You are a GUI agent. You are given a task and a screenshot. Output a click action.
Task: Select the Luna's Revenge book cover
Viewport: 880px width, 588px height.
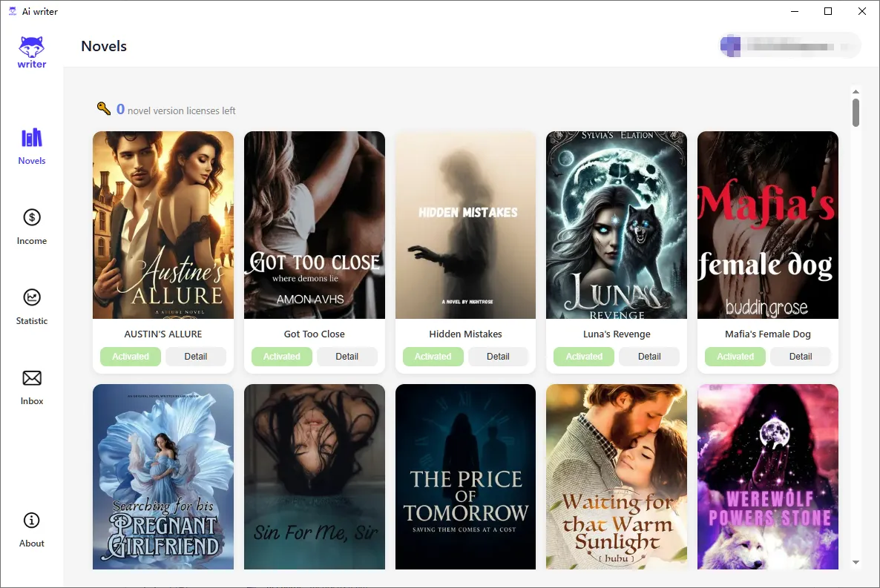(617, 225)
